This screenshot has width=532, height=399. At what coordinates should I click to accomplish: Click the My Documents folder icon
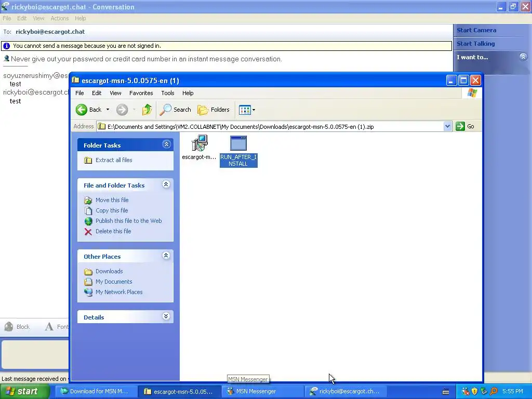pyautogui.click(x=88, y=282)
